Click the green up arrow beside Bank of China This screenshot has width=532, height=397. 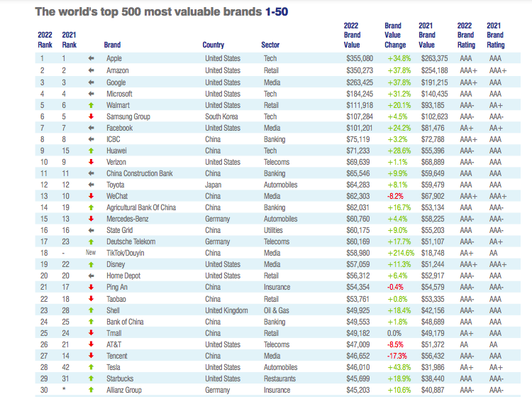click(91, 322)
